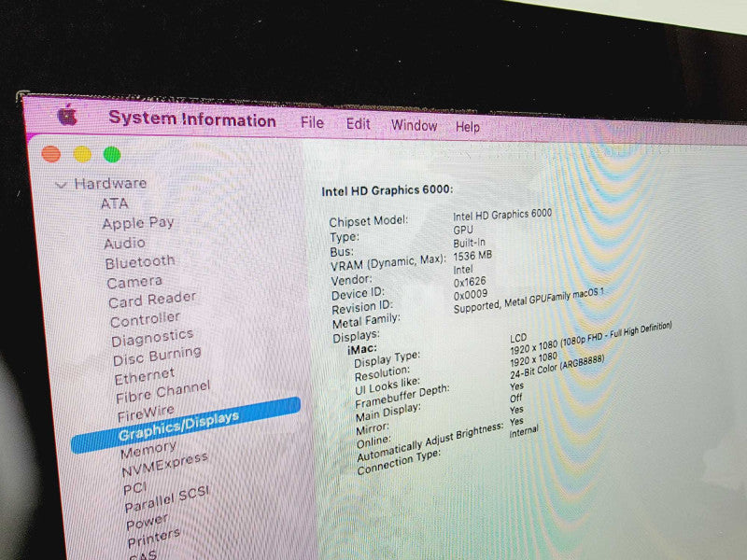Select Camera in the sidebar
747x560 pixels.
tap(134, 282)
